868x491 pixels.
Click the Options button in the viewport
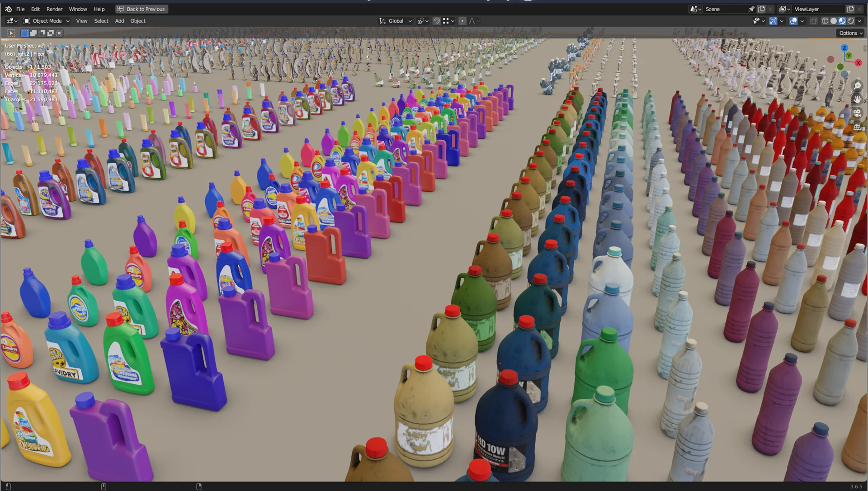point(849,33)
